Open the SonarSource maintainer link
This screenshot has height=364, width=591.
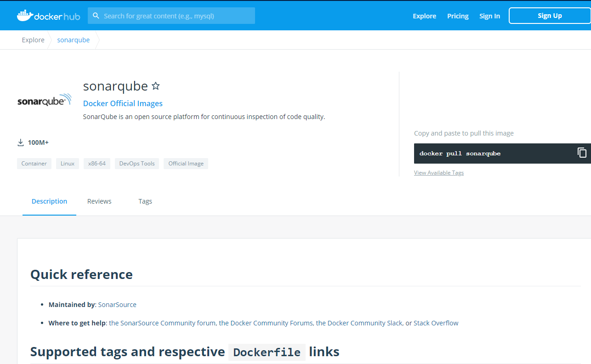[117, 304]
